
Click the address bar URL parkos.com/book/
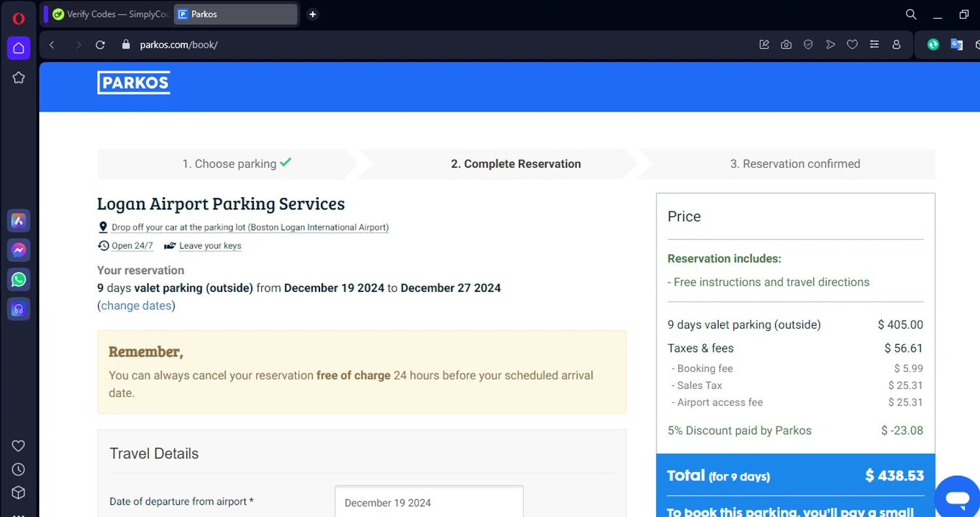pos(178,44)
